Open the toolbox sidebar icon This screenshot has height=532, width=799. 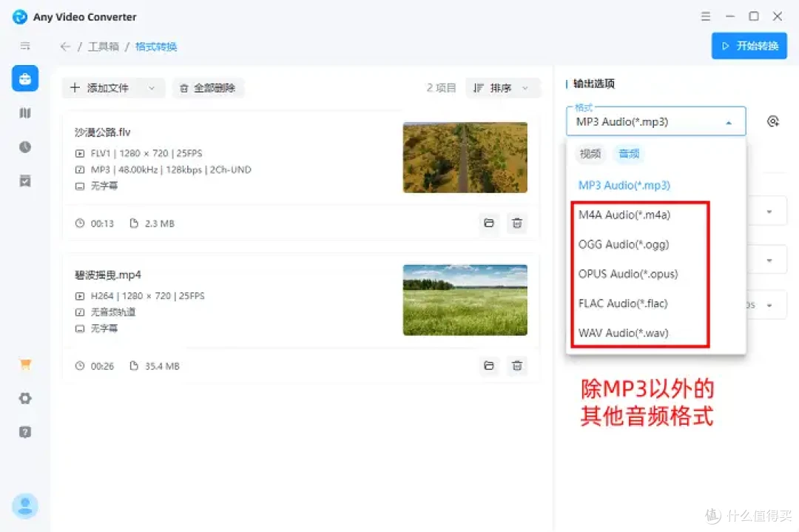(x=25, y=78)
